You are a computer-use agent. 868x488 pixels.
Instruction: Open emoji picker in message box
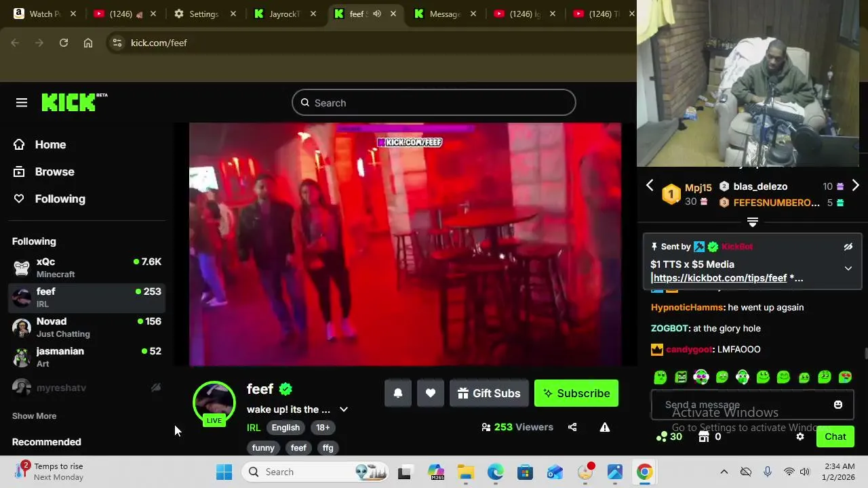pyautogui.click(x=838, y=405)
